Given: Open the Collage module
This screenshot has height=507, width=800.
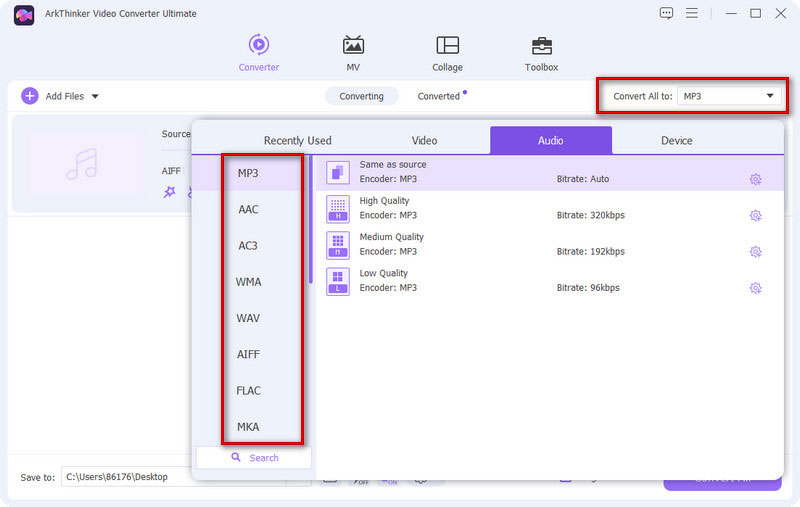Looking at the screenshot, I should pyautogui.click(x=447, y=53).
